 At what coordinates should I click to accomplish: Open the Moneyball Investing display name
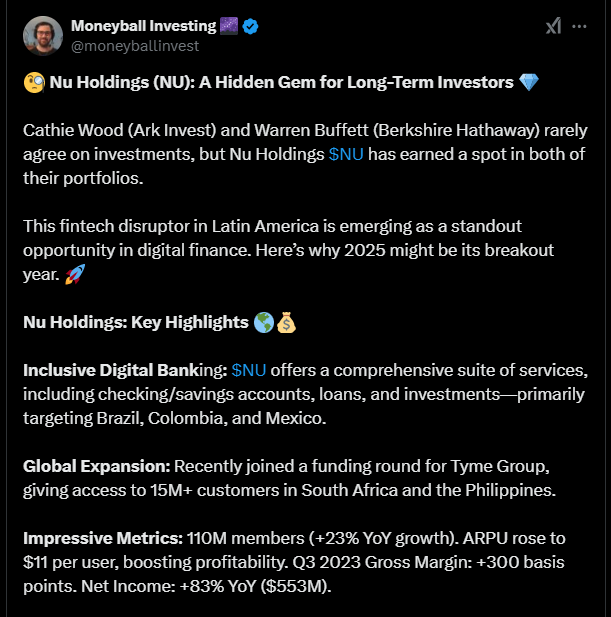point(142,27)
